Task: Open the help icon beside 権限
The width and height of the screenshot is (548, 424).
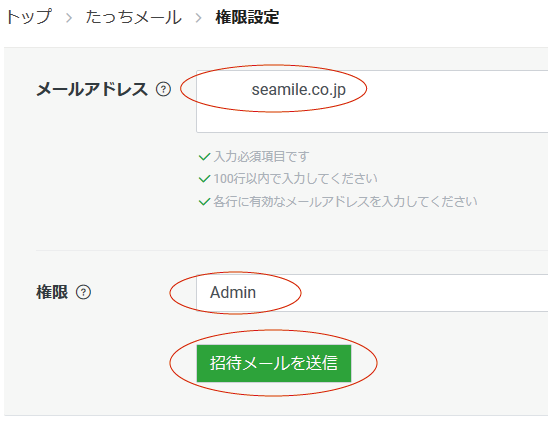Action: point(84,292)
